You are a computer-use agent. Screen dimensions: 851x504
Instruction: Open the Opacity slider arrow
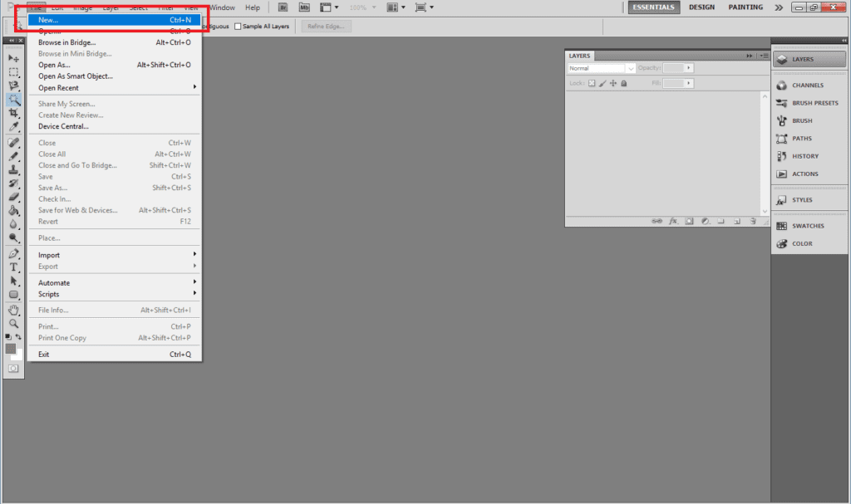pos(689,68)
